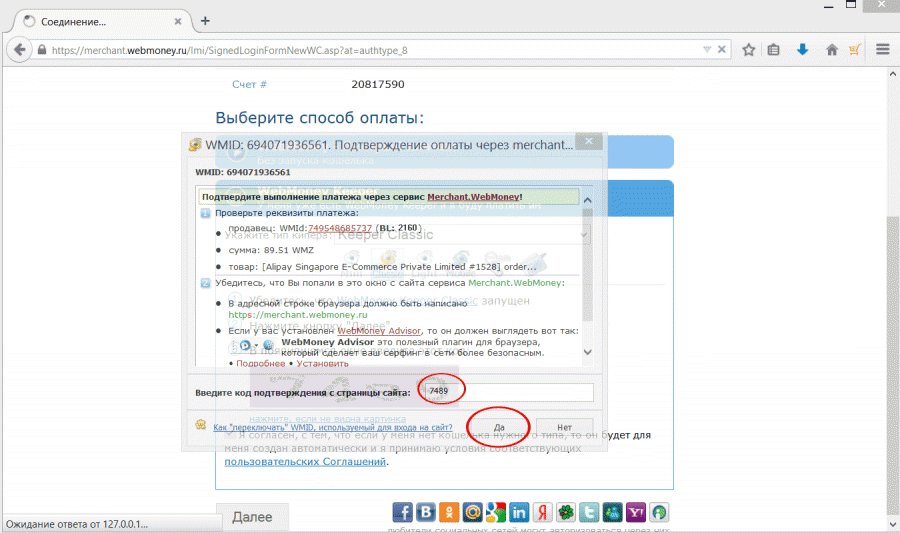Open the bookmarks list icon

pos(774,50)
